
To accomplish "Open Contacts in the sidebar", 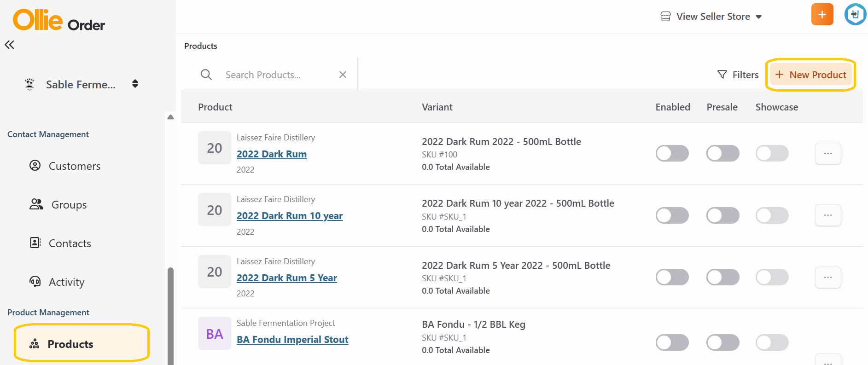I will click(60, 243).
